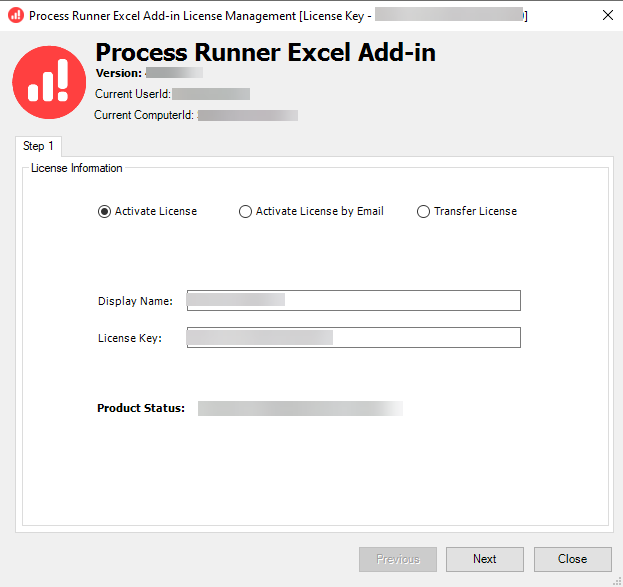Select the Transfer License radio option
623x587 pixels.
[424, 211]
